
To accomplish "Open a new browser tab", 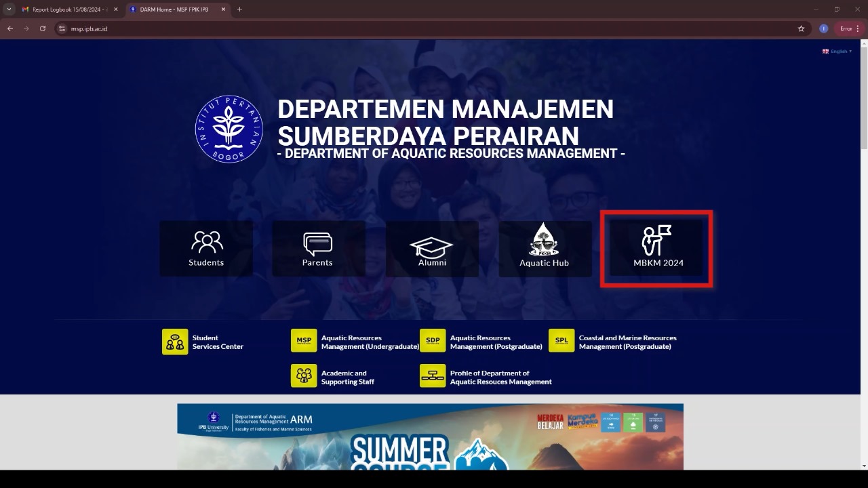I will click(x=239, y=9).
